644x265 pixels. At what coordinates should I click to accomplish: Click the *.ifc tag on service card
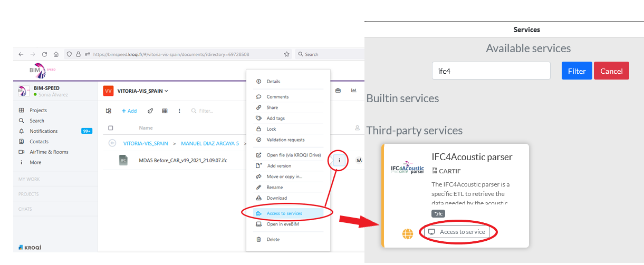[x=438, y=213]
